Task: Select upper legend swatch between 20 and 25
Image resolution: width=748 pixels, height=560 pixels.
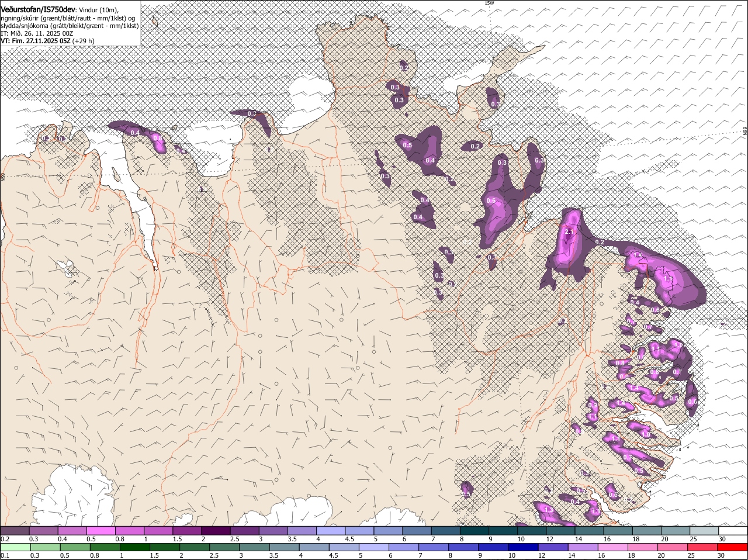Action: (676, 531)
